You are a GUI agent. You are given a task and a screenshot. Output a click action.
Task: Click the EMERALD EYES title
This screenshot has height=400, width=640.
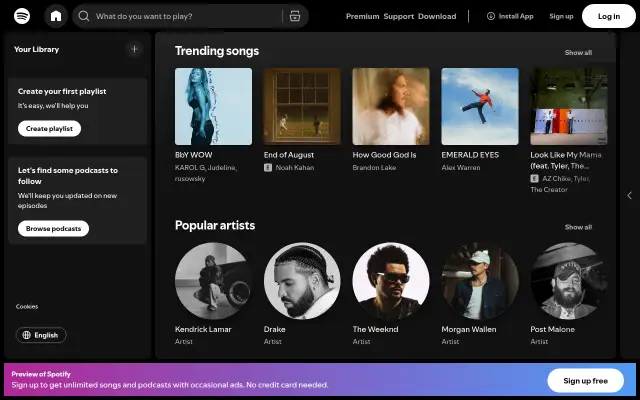coord(470,155)
